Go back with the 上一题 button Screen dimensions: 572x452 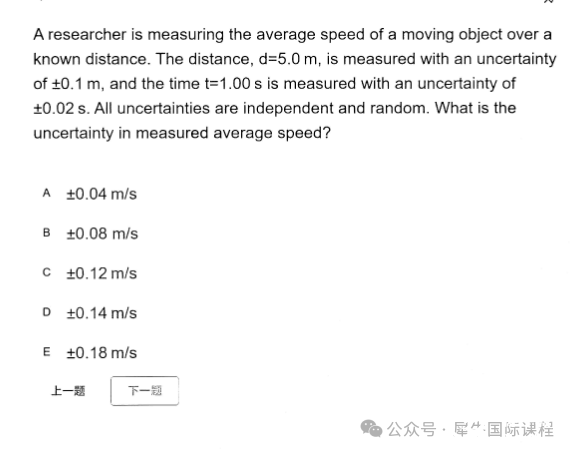click(x=68, y=391)
